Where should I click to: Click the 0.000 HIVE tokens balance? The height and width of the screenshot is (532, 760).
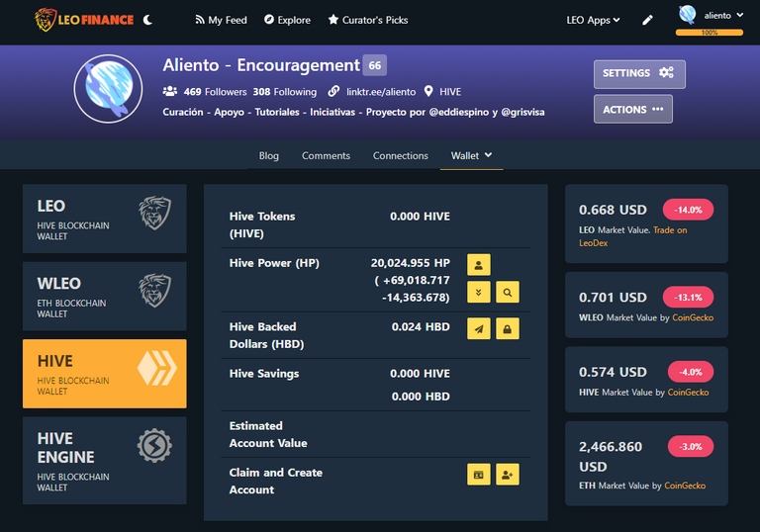[420, 217]
